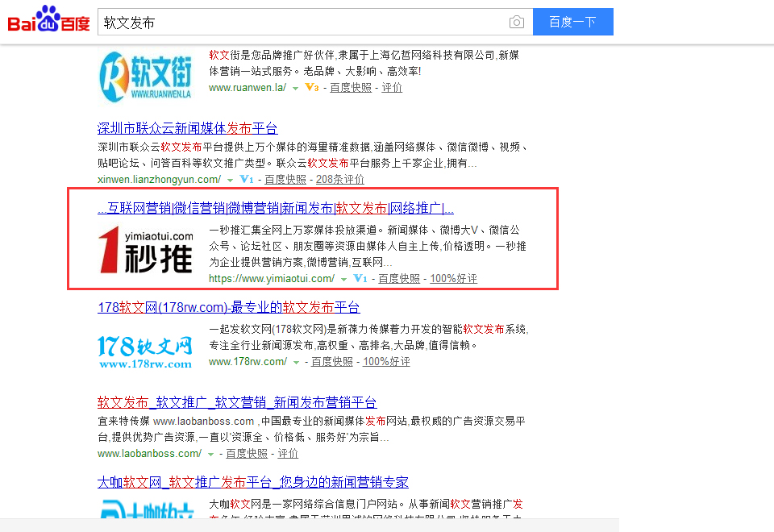Open 百度快照 for the laobanboss result
The width and height of the screenshot is (774, 532).
[x=247, y=454]
